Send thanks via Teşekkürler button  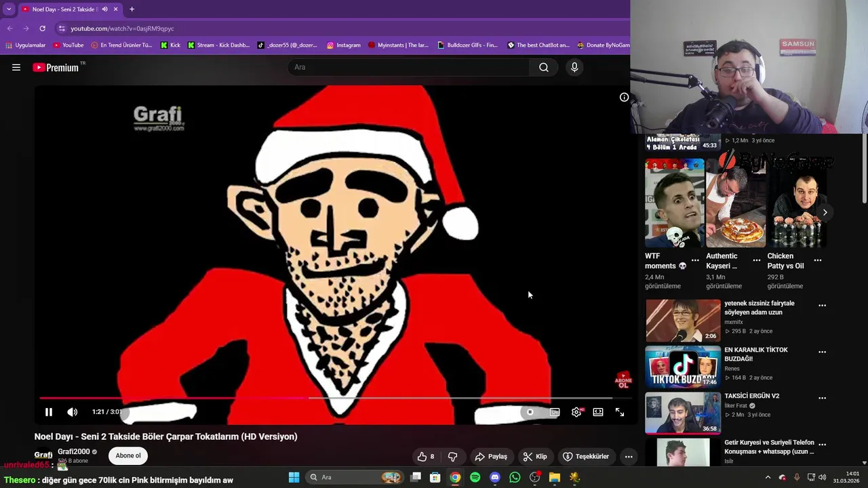point(586,456)
